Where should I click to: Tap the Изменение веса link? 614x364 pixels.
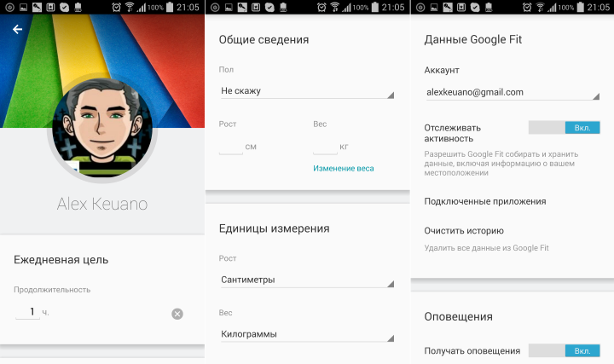[x=344, y=168]
